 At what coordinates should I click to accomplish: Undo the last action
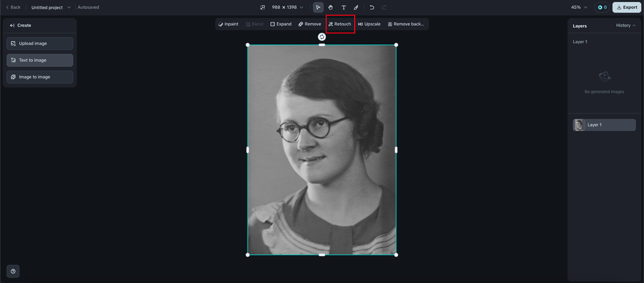(372, 8)
